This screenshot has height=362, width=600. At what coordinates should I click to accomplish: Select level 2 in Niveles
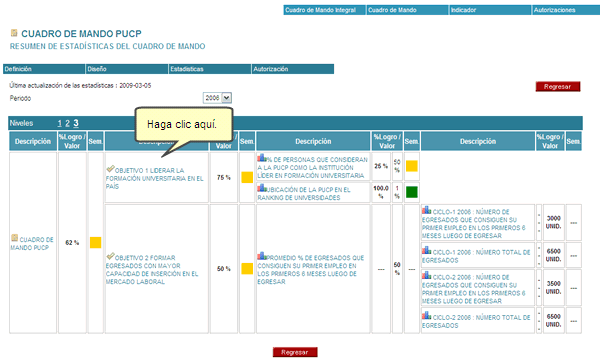pyautogui.click(x=67, y=123)
